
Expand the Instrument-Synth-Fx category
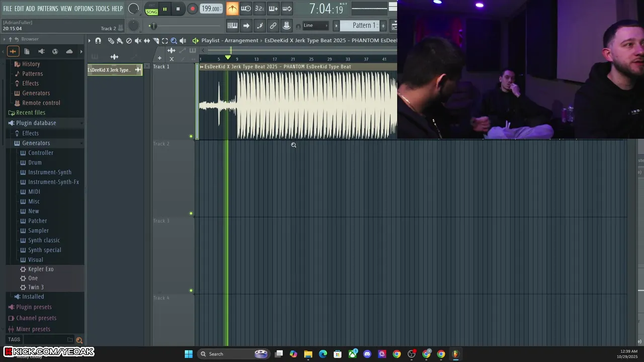click(53, 182)
